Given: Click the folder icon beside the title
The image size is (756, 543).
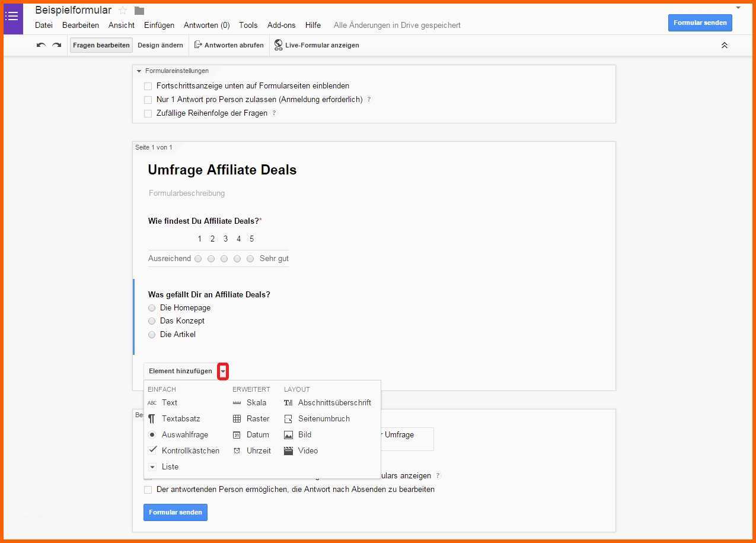Looking at the screenshot, I should pos(139,11).
